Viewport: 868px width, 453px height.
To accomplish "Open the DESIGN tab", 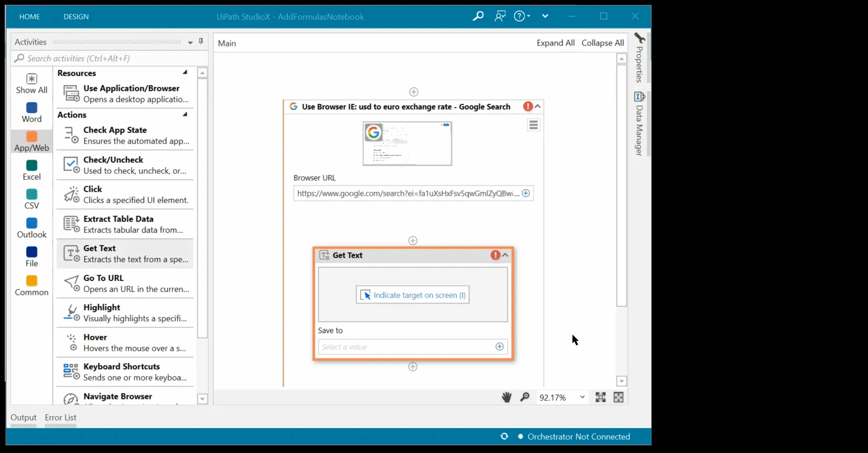I will tap(76, 16).
